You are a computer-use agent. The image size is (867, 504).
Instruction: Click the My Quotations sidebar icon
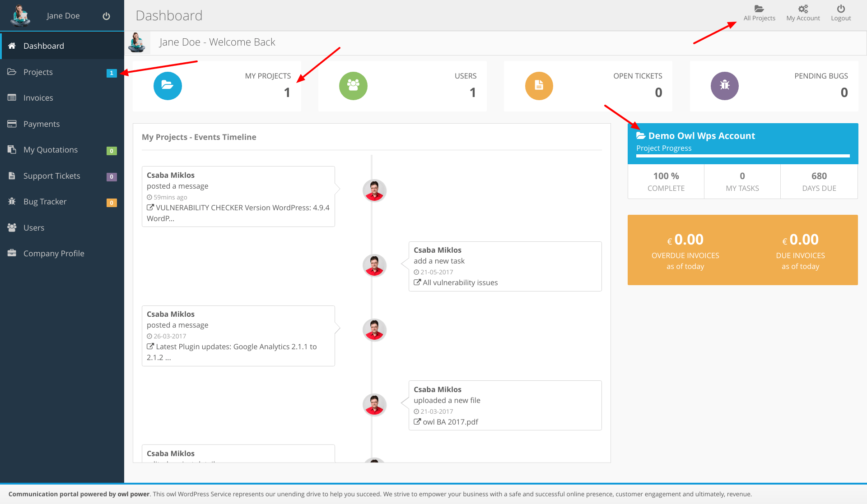point(12,149)
